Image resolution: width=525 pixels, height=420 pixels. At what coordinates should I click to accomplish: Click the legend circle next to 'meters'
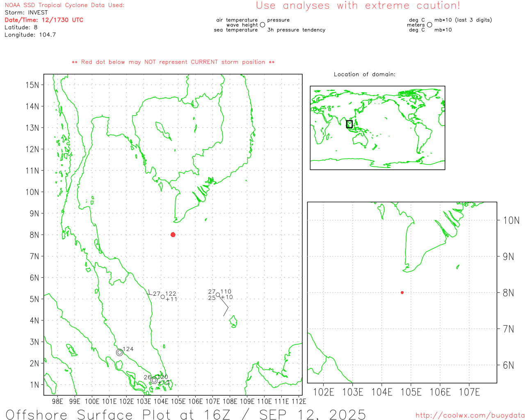click(429, 25)
